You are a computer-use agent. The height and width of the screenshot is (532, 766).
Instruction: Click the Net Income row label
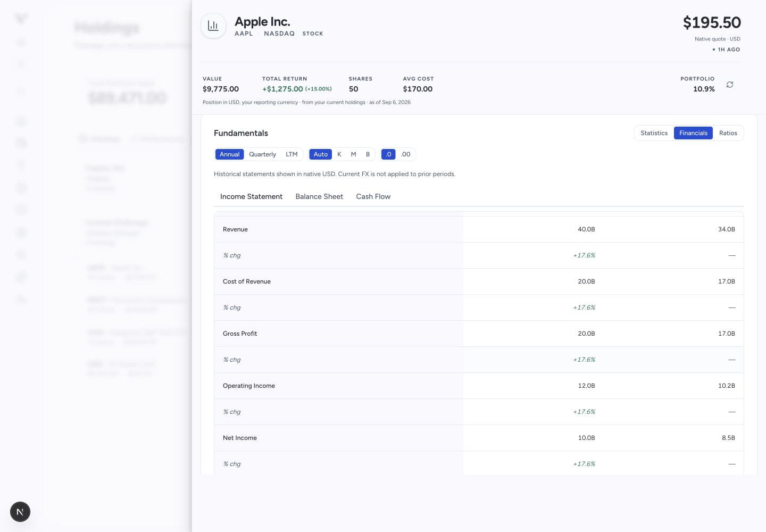coord(240,438)
